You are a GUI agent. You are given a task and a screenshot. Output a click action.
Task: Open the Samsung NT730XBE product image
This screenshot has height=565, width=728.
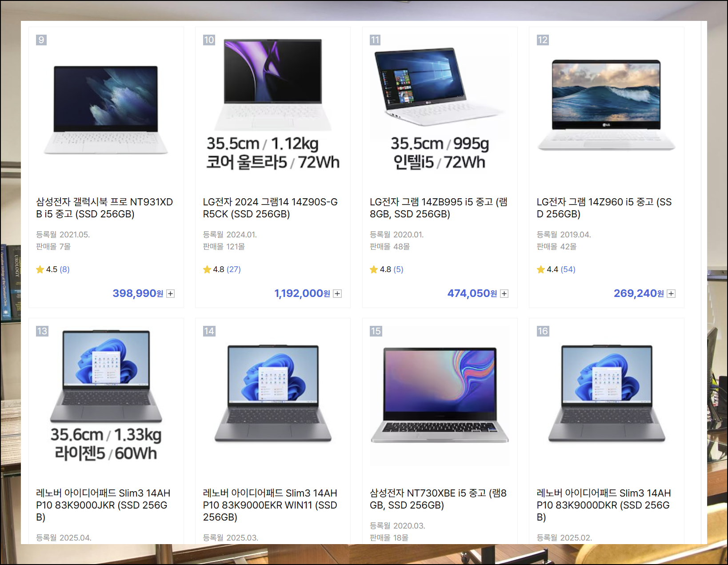440,396
